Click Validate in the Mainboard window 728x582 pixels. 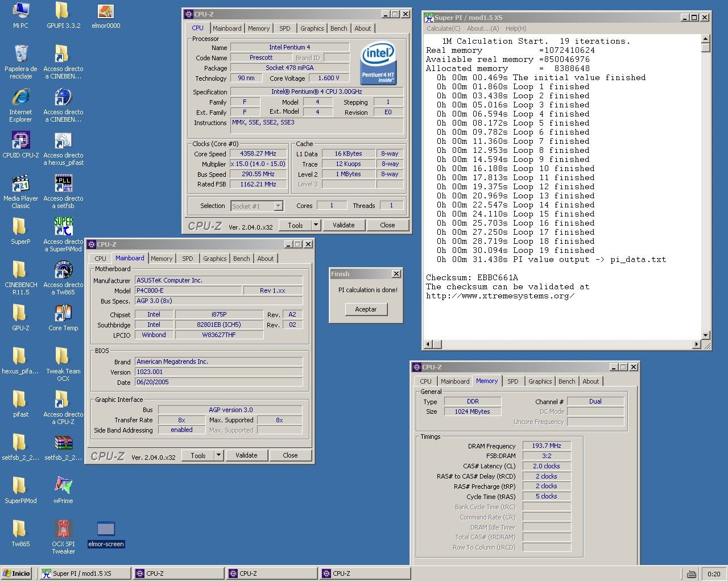246,455
